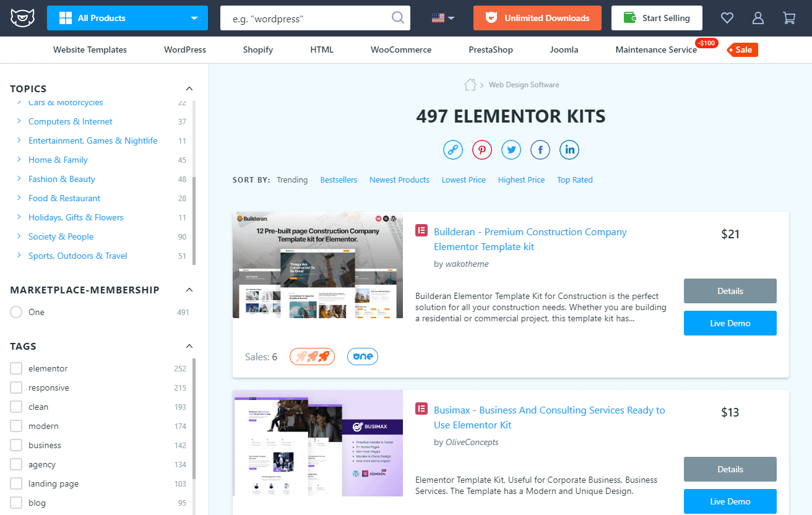
Task: Open HTML menu item
Action: (322, 50)
